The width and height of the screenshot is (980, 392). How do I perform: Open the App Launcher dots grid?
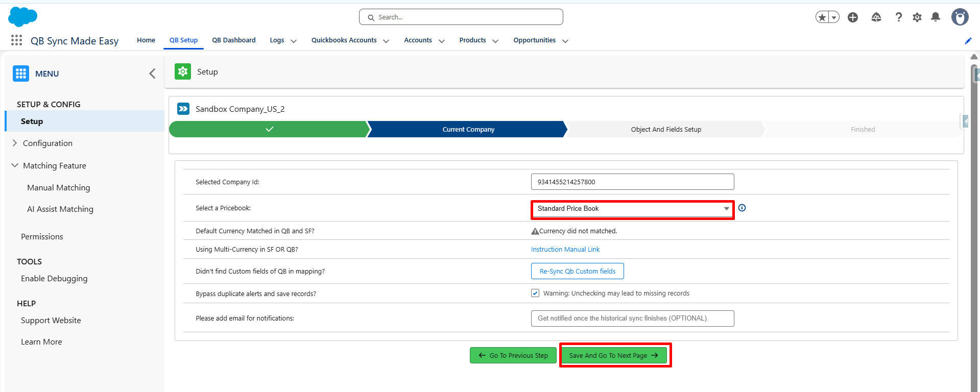tap(16, 40)
